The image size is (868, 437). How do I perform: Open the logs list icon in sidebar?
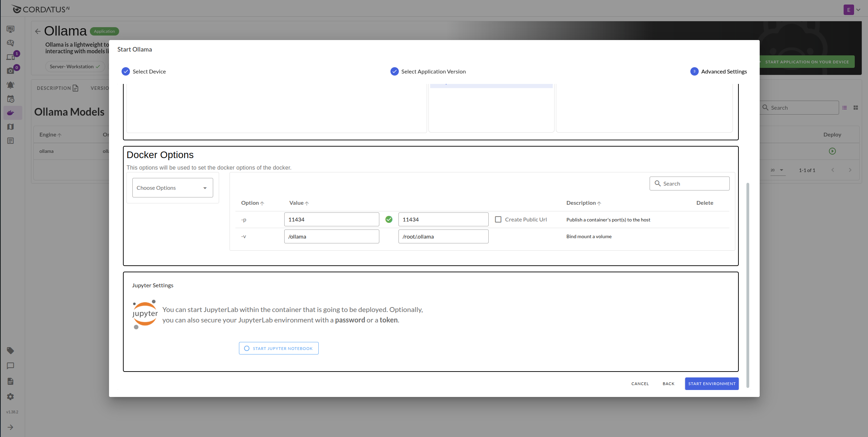coord(10,141)
